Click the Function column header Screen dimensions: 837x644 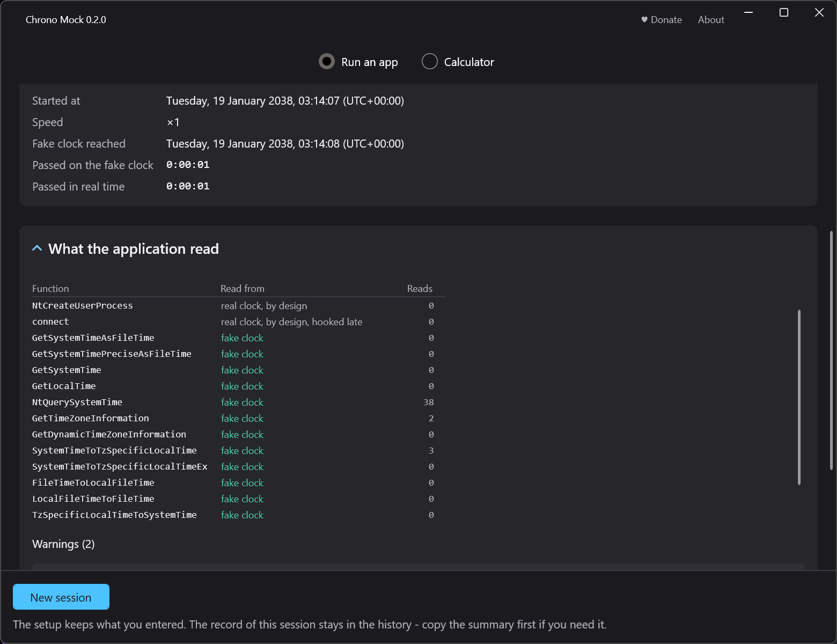50,288
